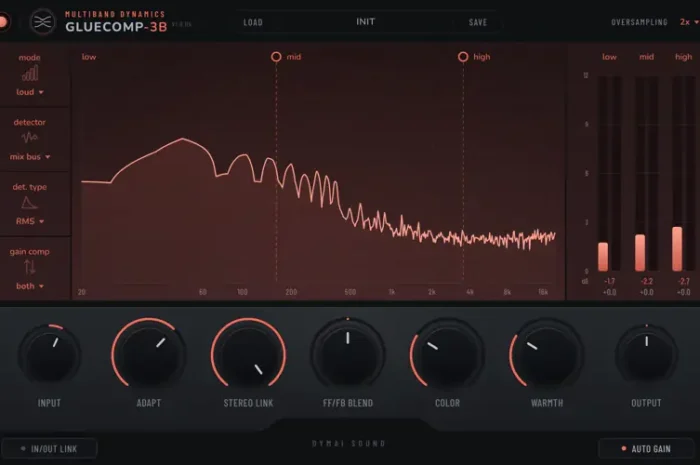
Task: Click the mid band gain reduction meter
Action: [646, 173]
